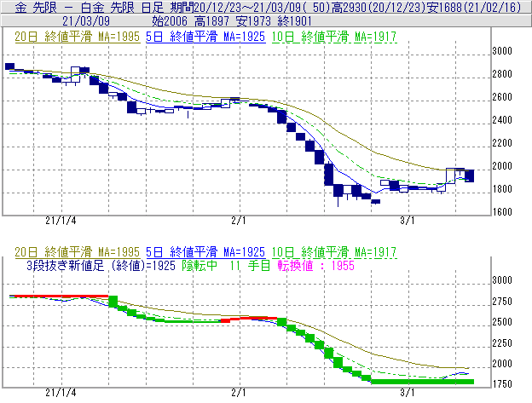Click upper chart x-axis label '21/1/4'
The width and height of the screenshot is (532, 403).
61,221
